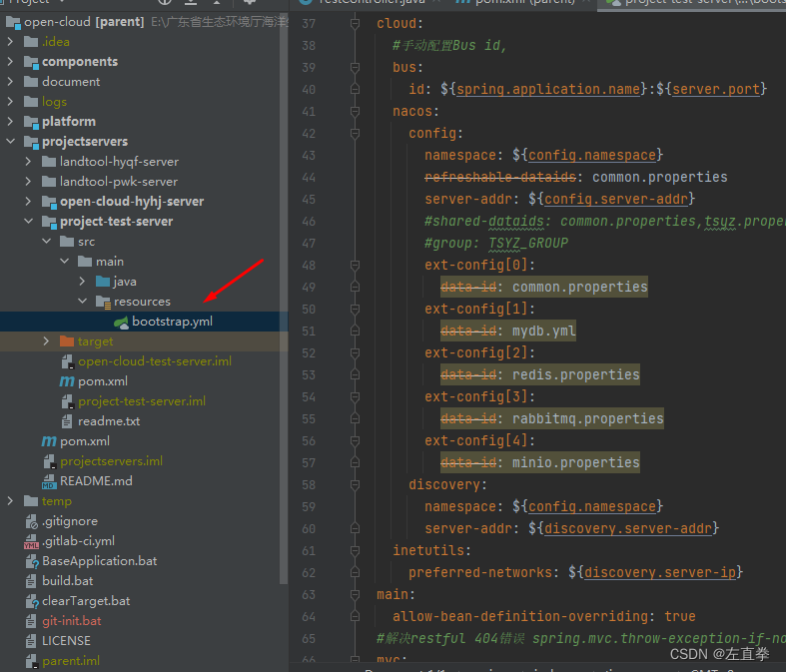
Task: Expand the logs folder
Action: point(11,102)
